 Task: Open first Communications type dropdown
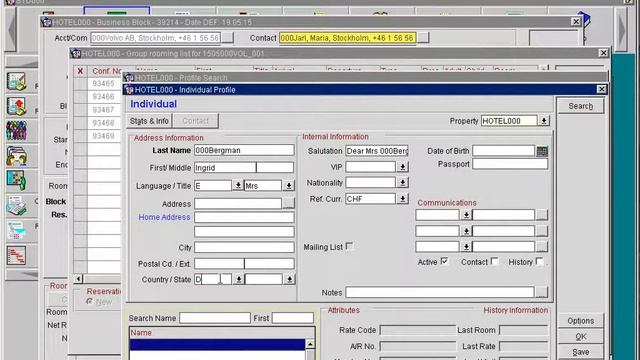point(466,215)
